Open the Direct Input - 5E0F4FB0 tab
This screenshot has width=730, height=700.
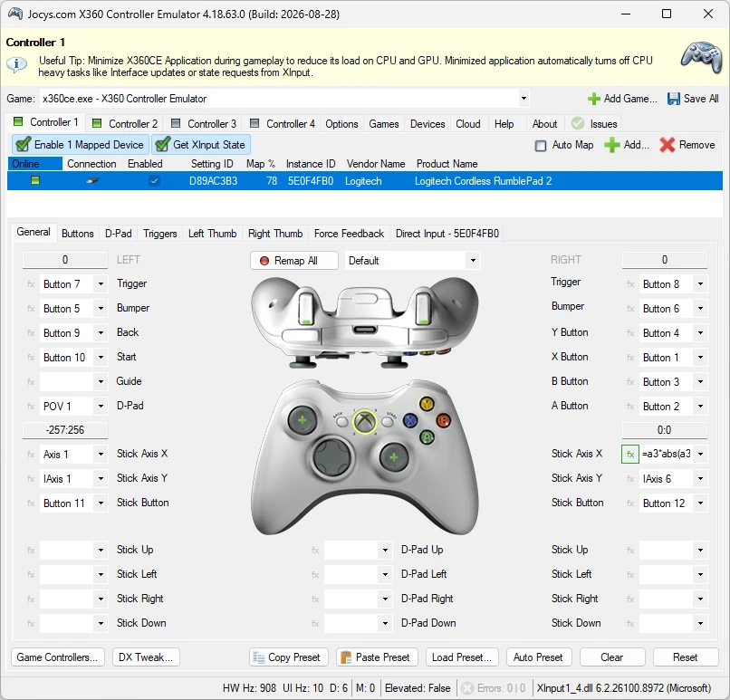[x=447, y=234]
